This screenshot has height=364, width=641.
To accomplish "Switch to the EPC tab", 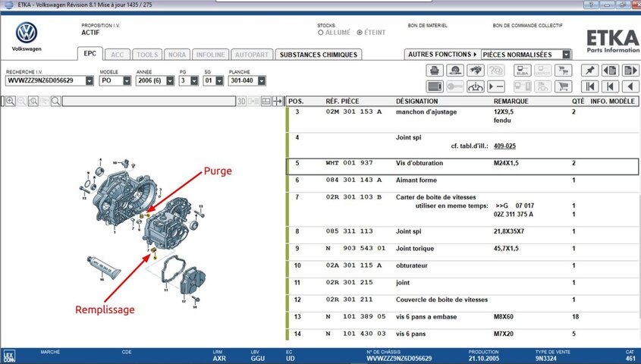I will (x=90, y=54).
